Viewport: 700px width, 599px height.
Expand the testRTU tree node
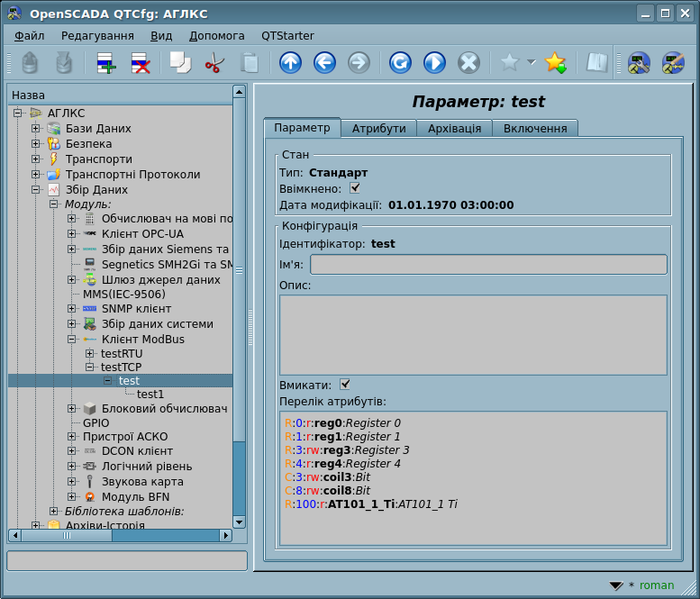(x=90, y=354)
